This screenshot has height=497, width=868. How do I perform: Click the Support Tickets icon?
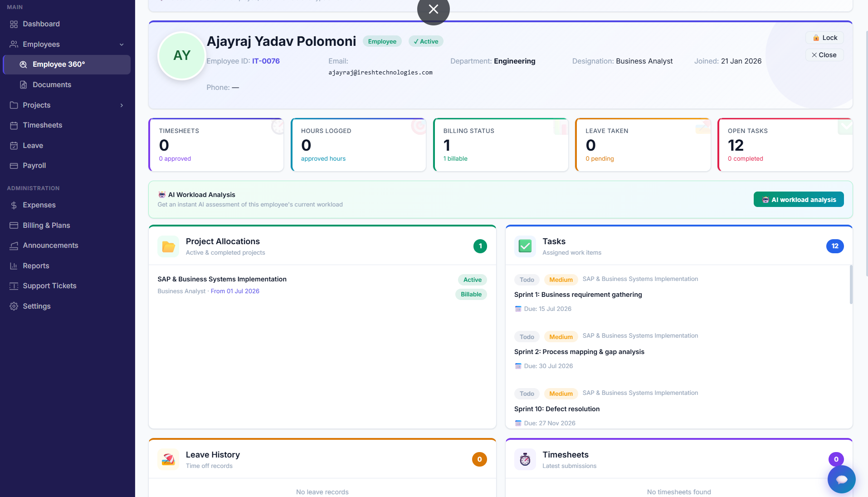(x=14, y=286)
